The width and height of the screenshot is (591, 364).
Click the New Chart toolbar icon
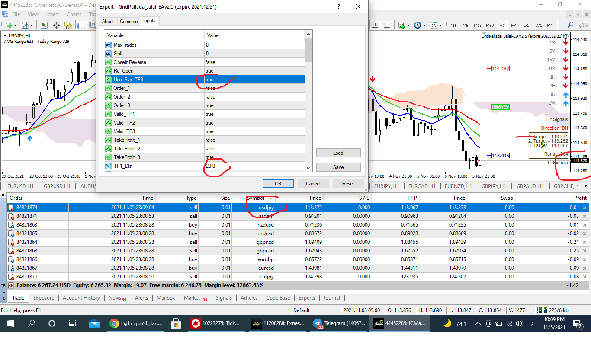point(8,25)
